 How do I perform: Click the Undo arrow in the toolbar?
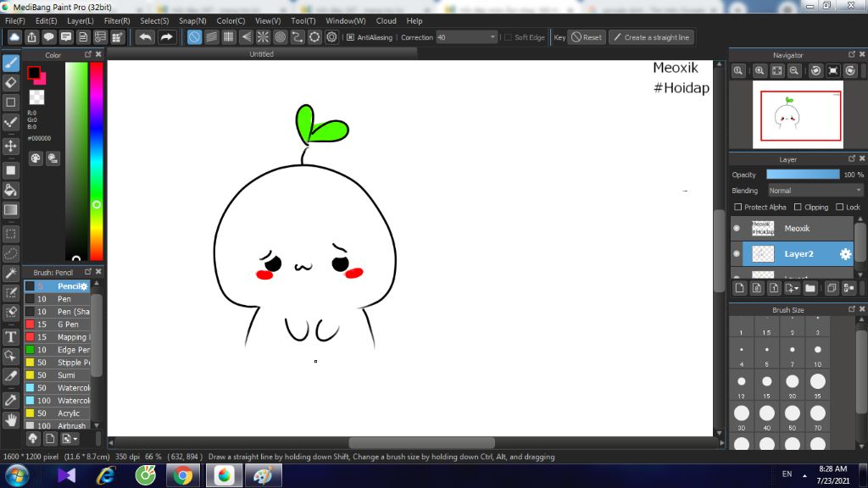146,37
